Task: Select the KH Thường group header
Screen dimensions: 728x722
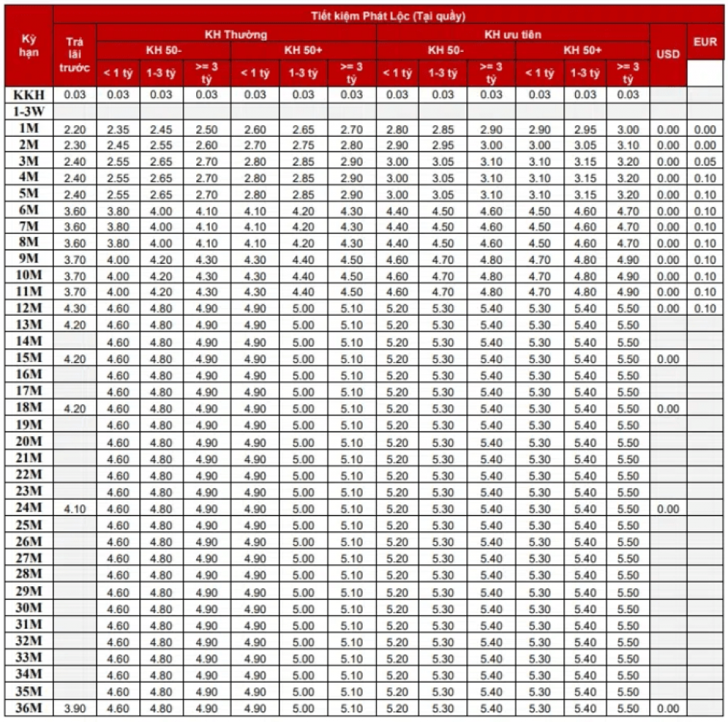Action: (x=236, y=34)
